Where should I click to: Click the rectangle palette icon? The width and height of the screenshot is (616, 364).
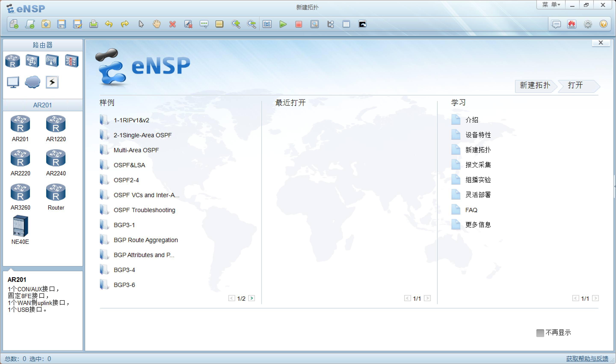[219, 24]
